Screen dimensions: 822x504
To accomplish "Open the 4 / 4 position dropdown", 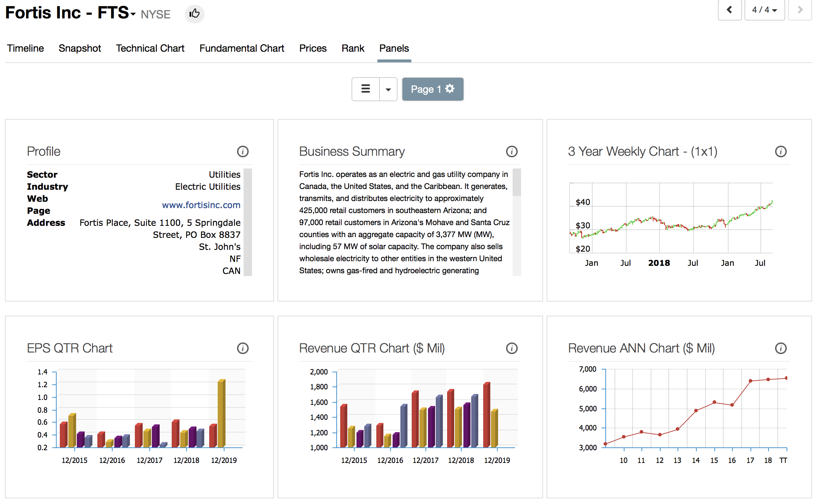I will pos(764,10).
